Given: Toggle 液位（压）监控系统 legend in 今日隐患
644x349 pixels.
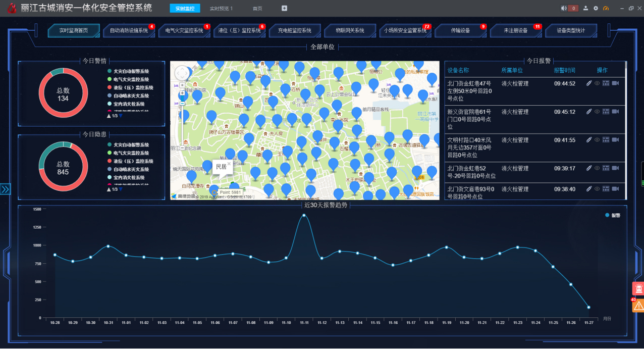Looking at the screenshot, I should [130, 161].
